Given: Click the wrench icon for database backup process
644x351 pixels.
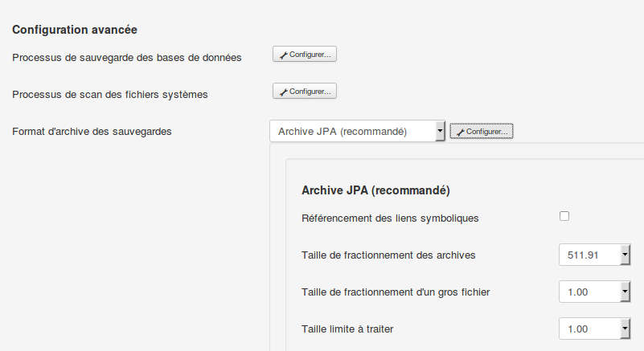Looking at the screenshot, I should [283, 55].
